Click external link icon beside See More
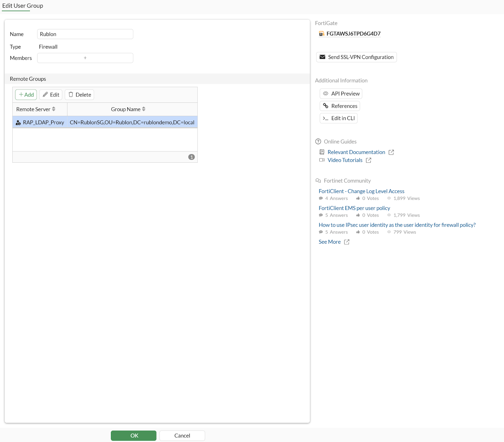 click(347, 242)
